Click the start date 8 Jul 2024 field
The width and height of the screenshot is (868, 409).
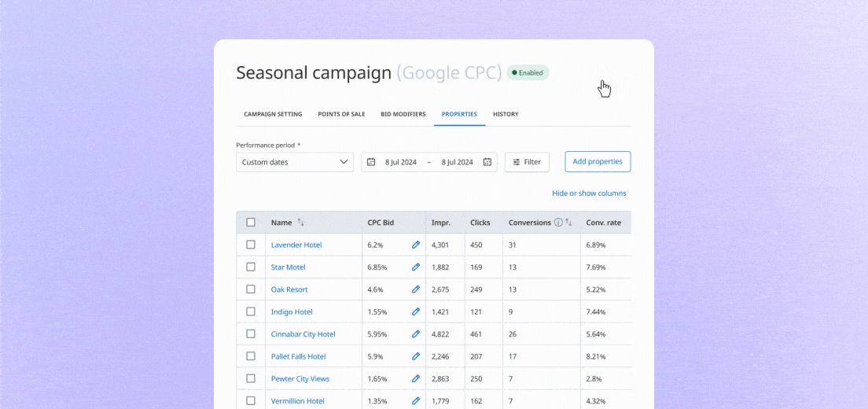pyautogui.click(x=400, y=162)
